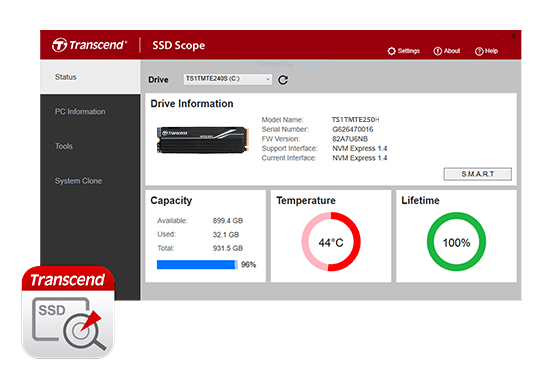Click the Temperature heading
550x376 pixels.
306,201
